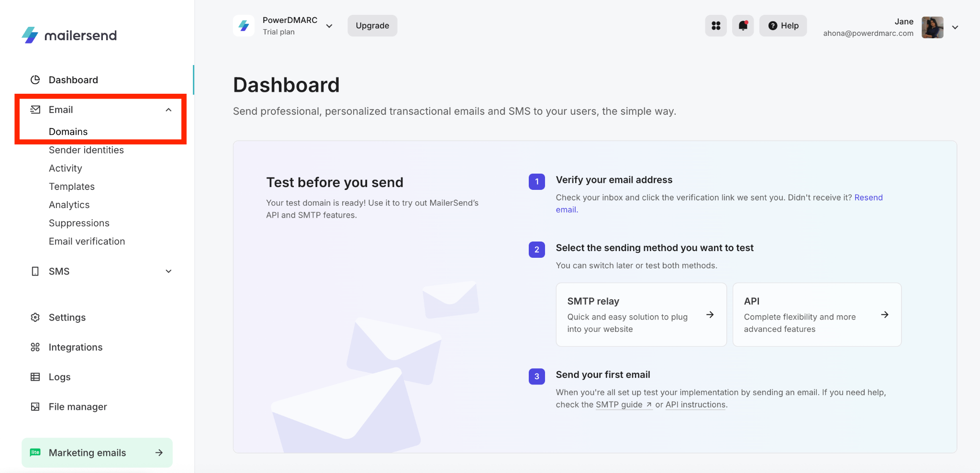
Task: Click the Trial plan label
Action: 278,32
